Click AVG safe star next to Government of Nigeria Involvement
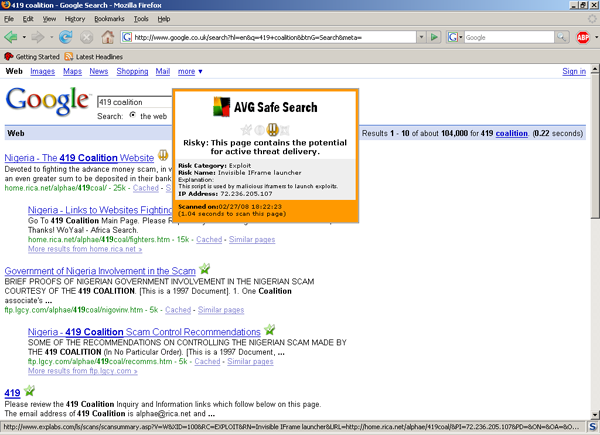Image resolution: width=600 pixels, height=435 pixels. (205, 269)
